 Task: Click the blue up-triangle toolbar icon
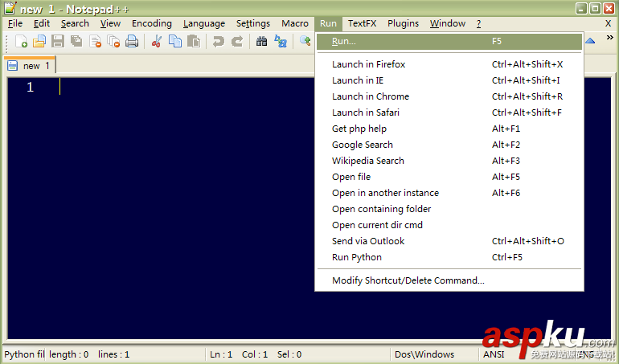(x=590, y=41)
